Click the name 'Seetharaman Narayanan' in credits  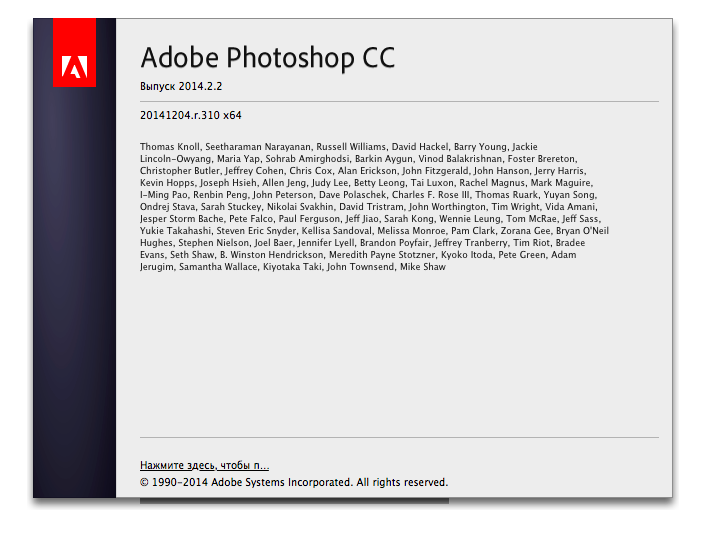point(258,147)
